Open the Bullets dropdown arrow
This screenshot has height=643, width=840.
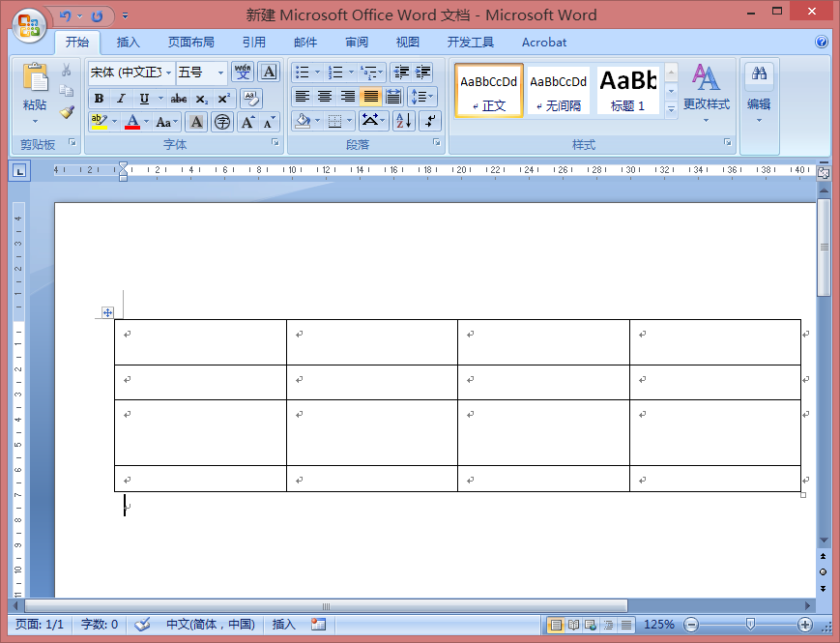click(x=318, y=72)
